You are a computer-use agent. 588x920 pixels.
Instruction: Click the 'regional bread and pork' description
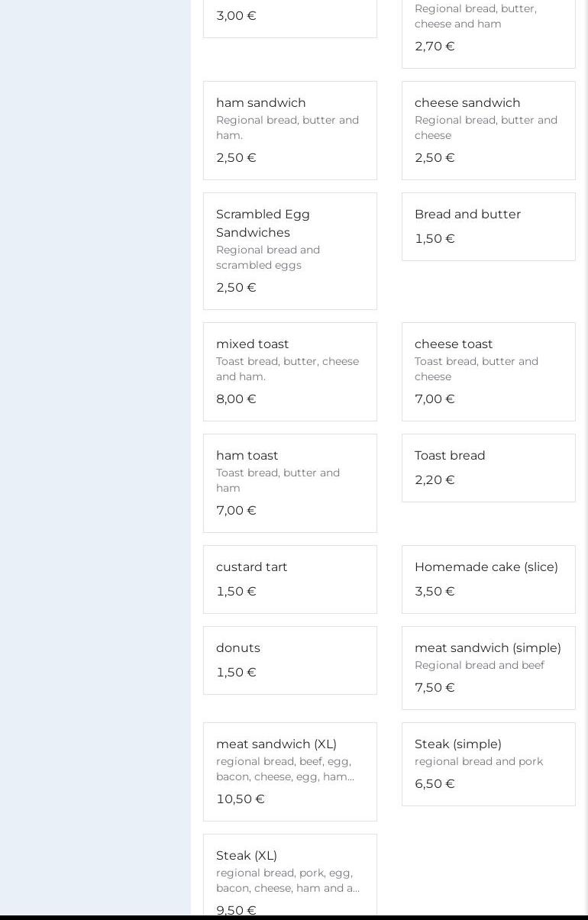pos(478,761)
